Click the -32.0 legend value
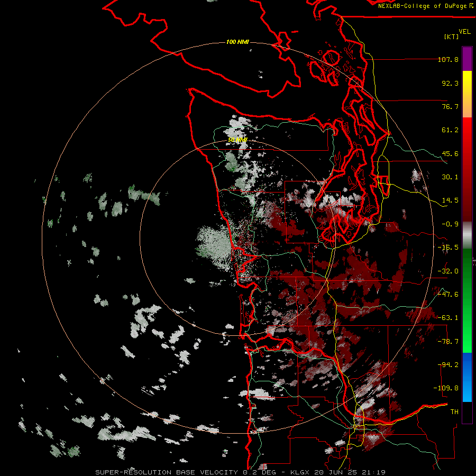The image size is (476, 476). click(x=448, y=271)
